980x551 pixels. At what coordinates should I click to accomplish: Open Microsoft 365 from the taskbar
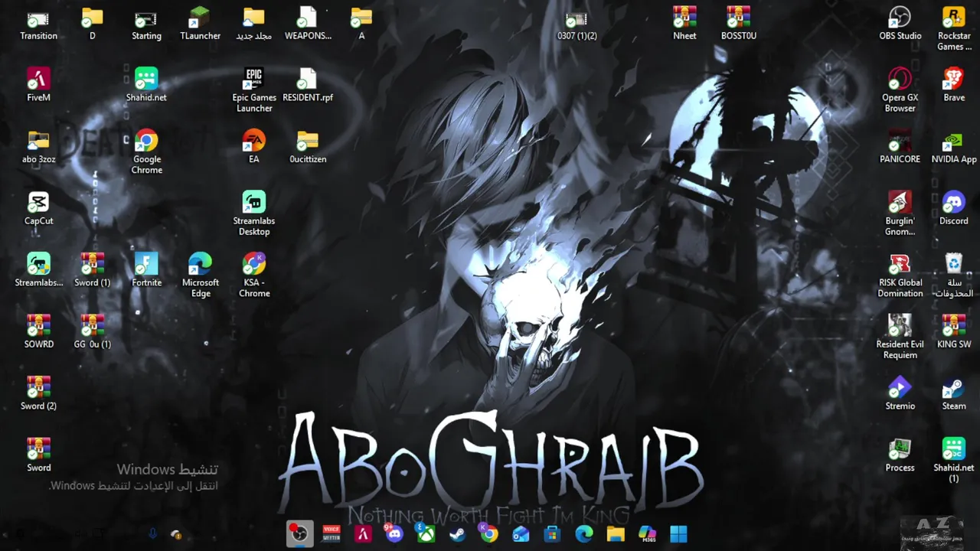tap(647, 533)
